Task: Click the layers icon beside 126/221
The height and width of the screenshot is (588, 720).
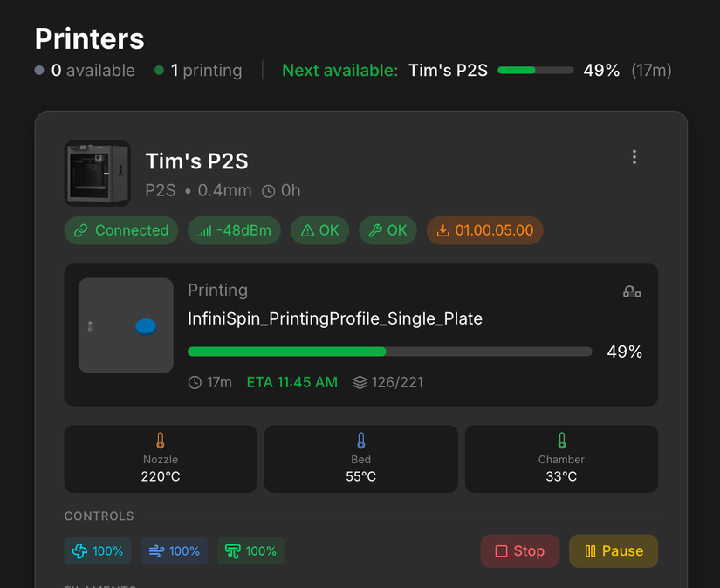Action: pyautogui.click(x=360, y=382)
